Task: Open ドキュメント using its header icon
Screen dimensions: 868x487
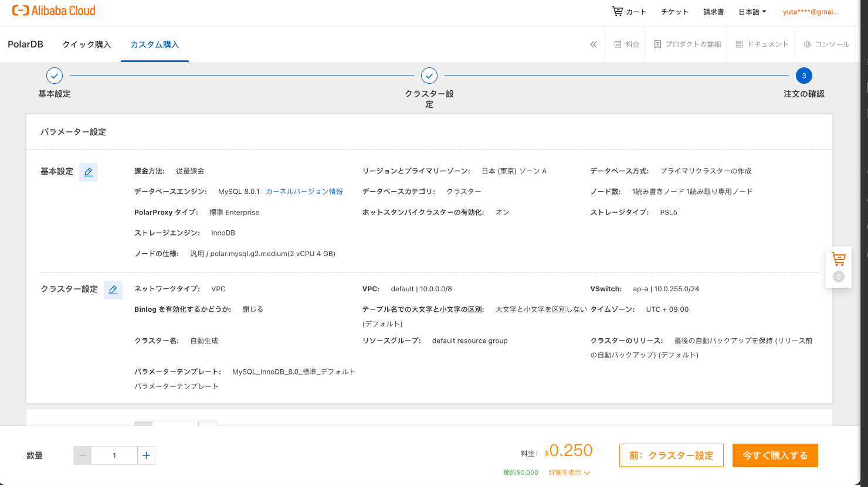Action: click(761, 44)
